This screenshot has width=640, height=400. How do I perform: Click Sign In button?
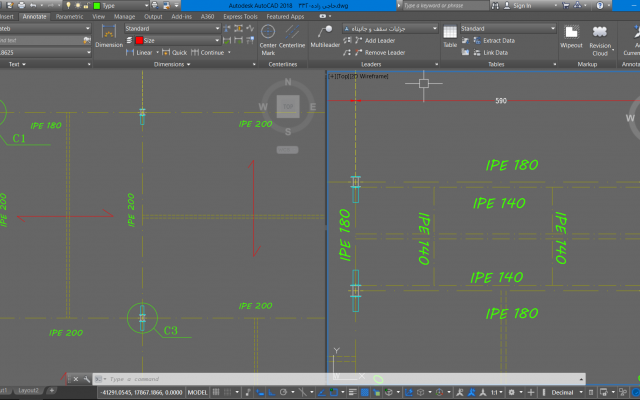(518, 5)
